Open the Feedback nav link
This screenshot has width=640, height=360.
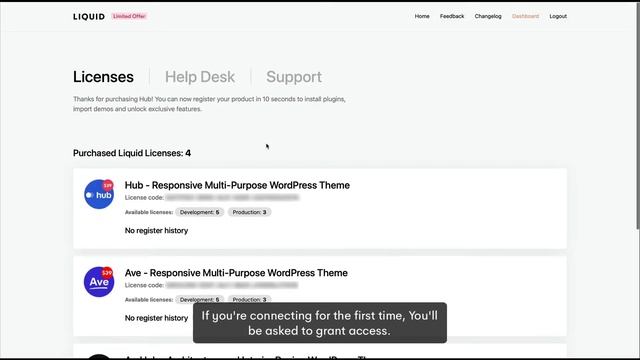(452, 16)
